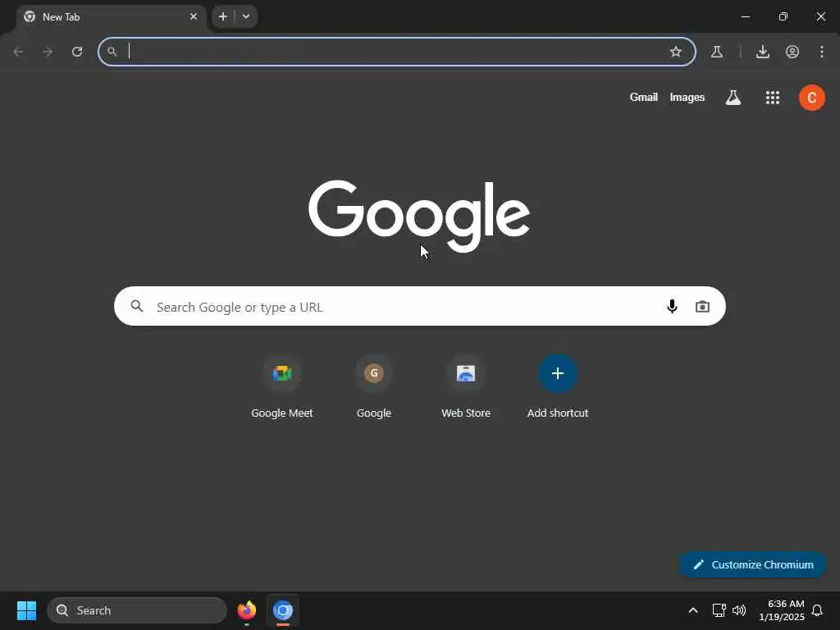
Task: Click the Google search box
Action: pyautogui.click(x=419, y=306)
